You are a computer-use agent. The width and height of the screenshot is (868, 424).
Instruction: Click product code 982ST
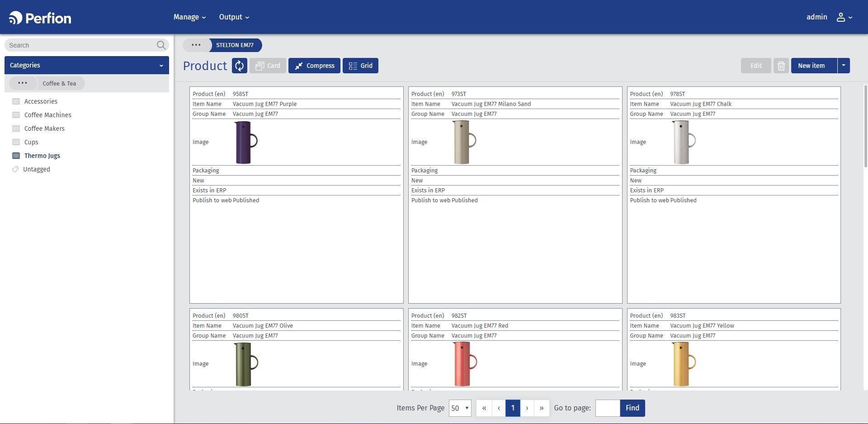pos(459,316)
